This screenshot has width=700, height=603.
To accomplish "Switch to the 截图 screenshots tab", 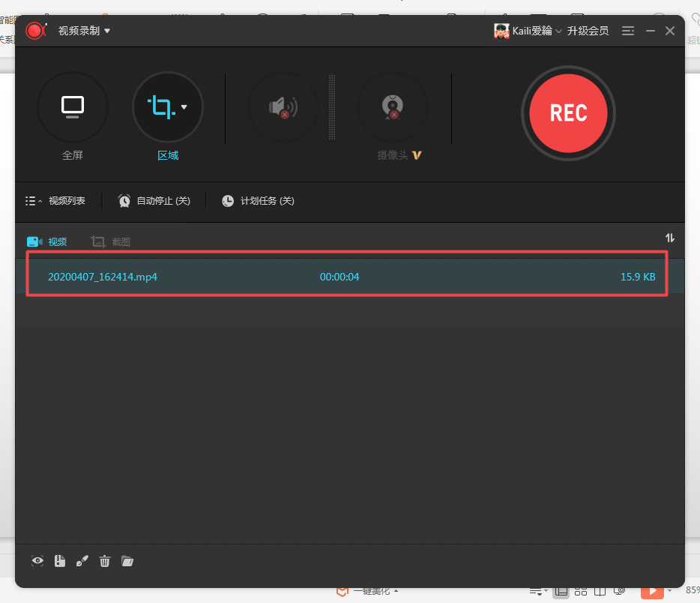I will pos(111,241).
